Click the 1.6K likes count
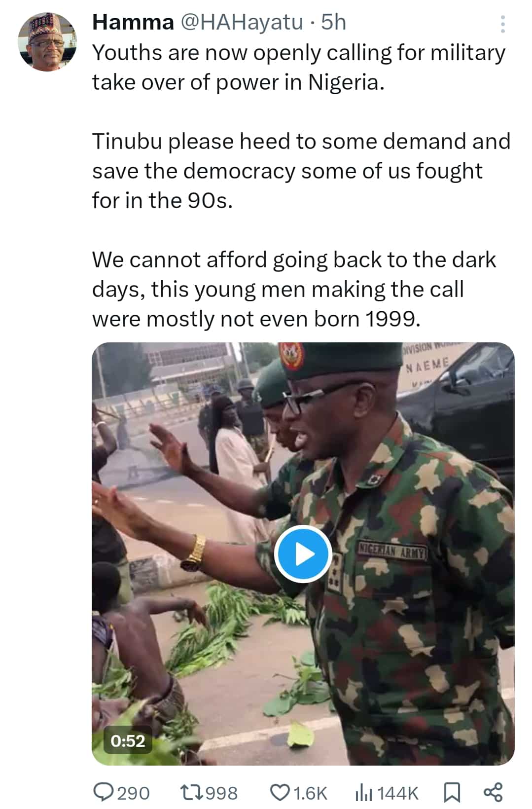 tap(310, 793)
